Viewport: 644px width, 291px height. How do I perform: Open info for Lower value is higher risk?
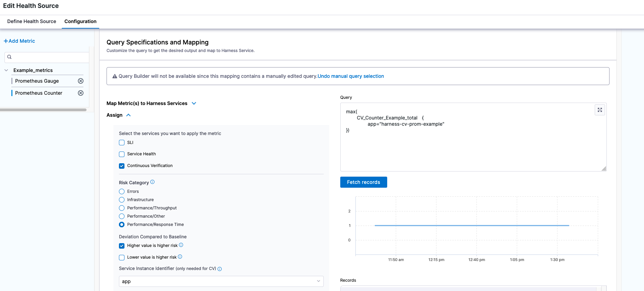[180, 257]
